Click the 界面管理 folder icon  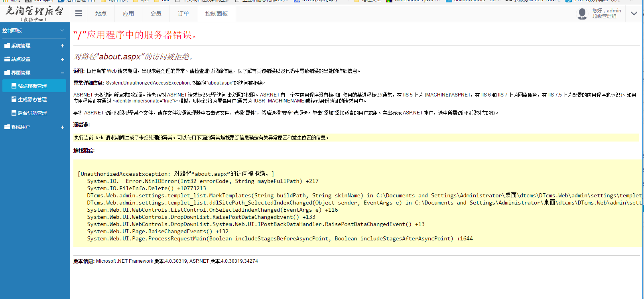click(x=7, y=73)
